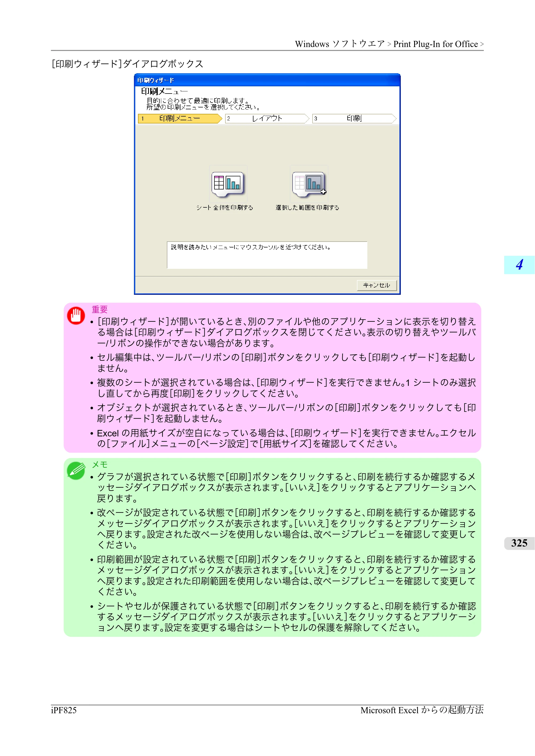Open step 3 印刷 tab
This screenshot has width=535, height=756.
(355, 119)
